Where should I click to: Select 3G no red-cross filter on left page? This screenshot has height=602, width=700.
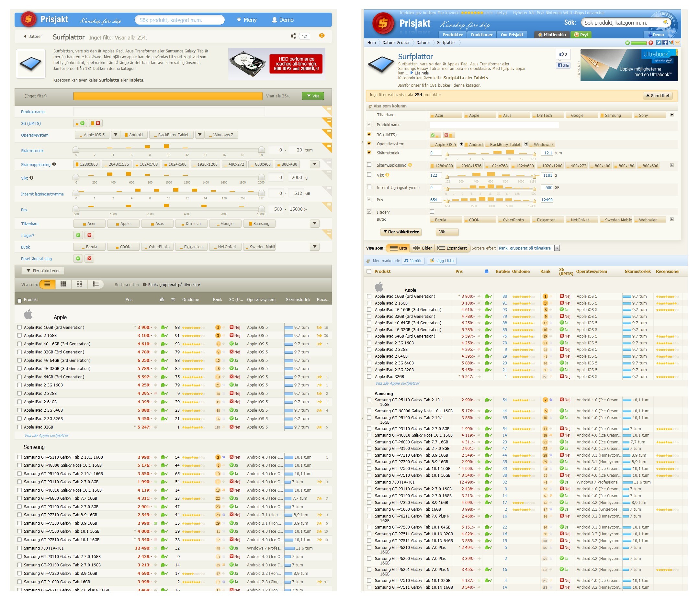pos(96,123)
